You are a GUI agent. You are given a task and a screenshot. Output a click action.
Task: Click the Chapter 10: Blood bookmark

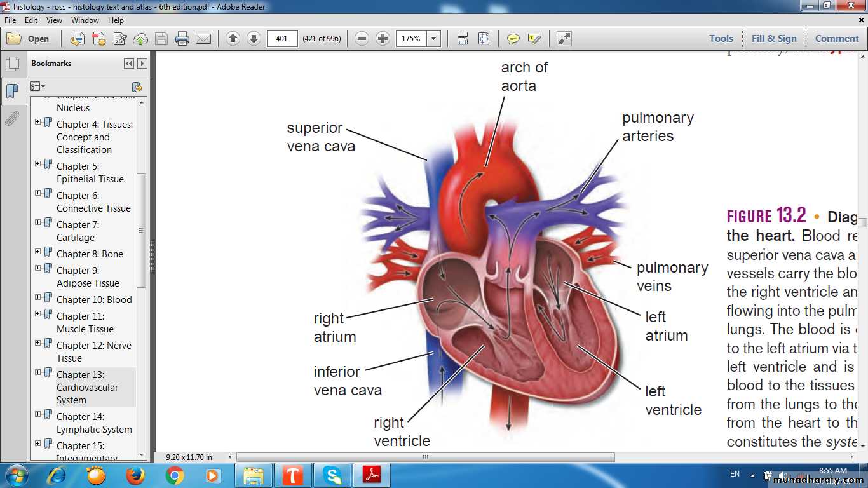pyautogui.click(x=94, y=300)
